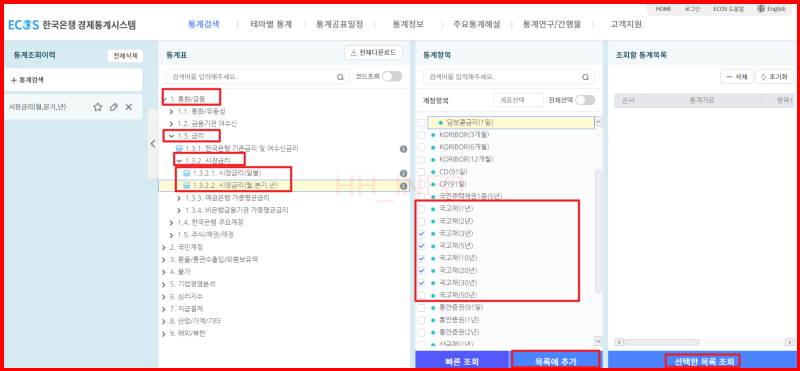Screen dimensions: 800x371
Task: Click the pencil edit icon in history row
Action: (x=114, y=107)
